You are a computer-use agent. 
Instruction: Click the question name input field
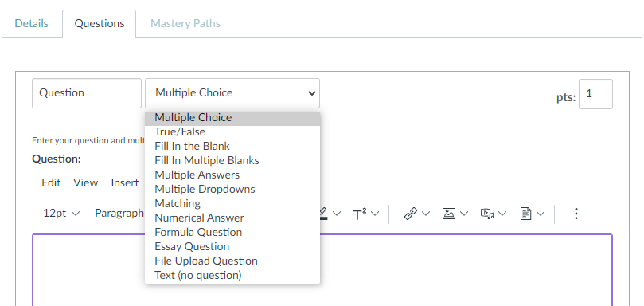pyautogui.click(x=87, y=93)
